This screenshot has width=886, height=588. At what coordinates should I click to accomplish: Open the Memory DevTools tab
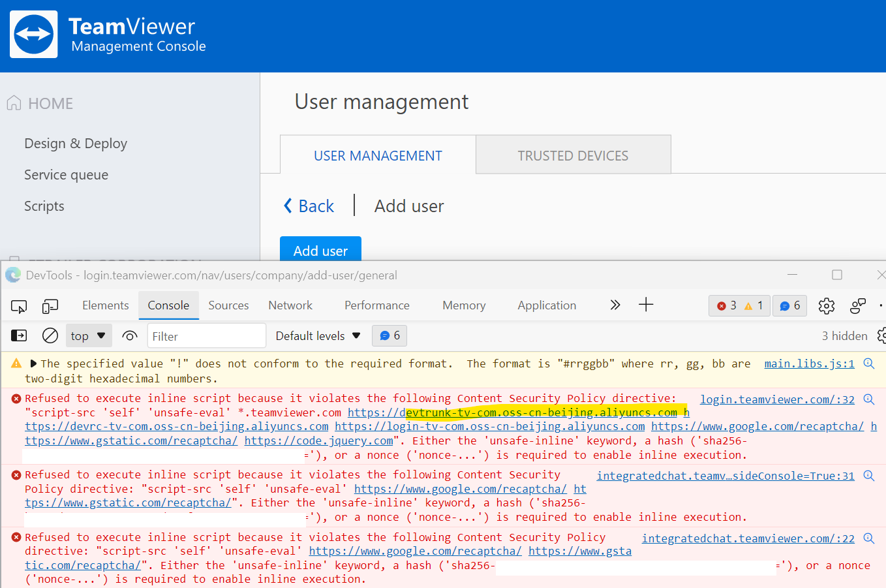click(464, 305)
